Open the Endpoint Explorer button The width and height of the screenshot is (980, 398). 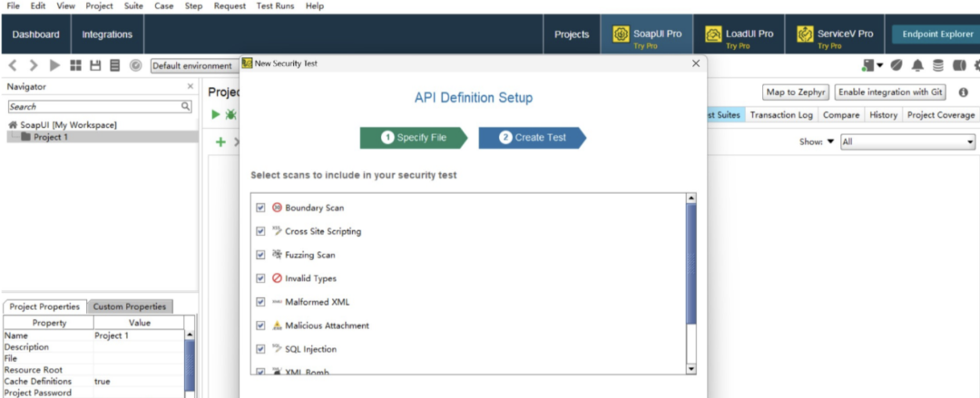click(x=937, y=34)
